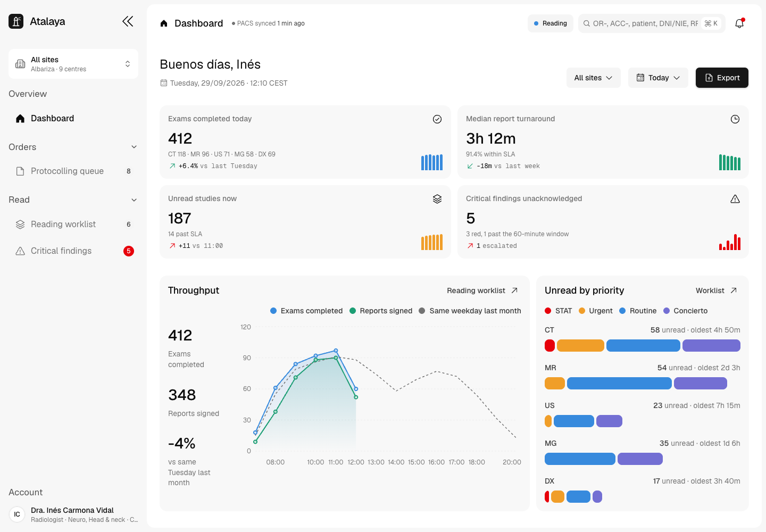The image size is (766, 532).
Task: Click the IC user avatar
Action: (x=17, y=514)
